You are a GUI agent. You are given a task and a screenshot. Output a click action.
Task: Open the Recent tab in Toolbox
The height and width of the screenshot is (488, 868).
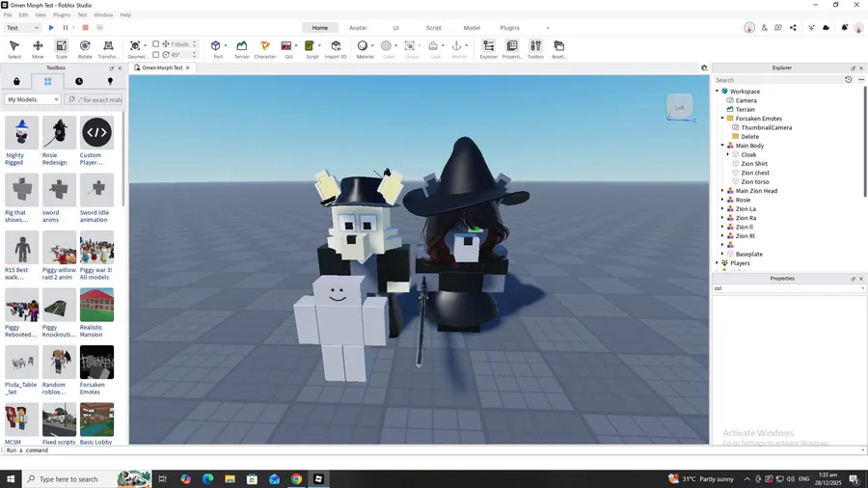coord(79,81)
